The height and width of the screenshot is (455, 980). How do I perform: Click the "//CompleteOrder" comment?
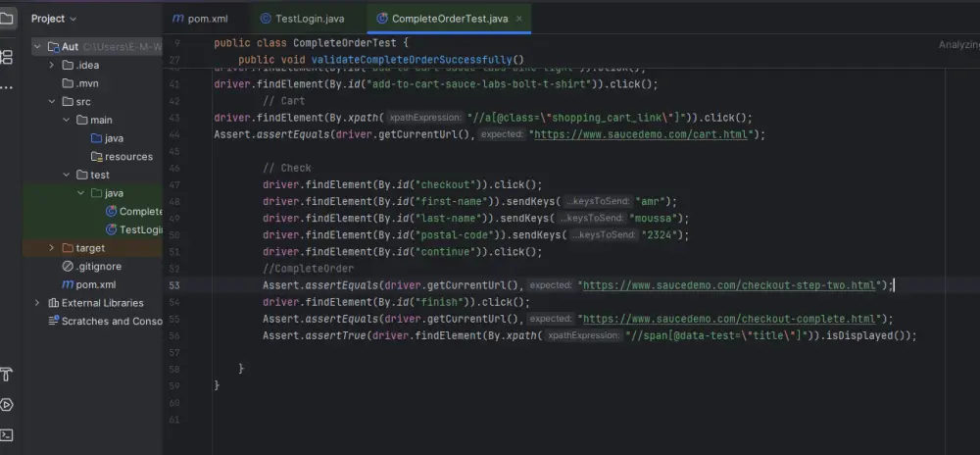click(308, 269)
